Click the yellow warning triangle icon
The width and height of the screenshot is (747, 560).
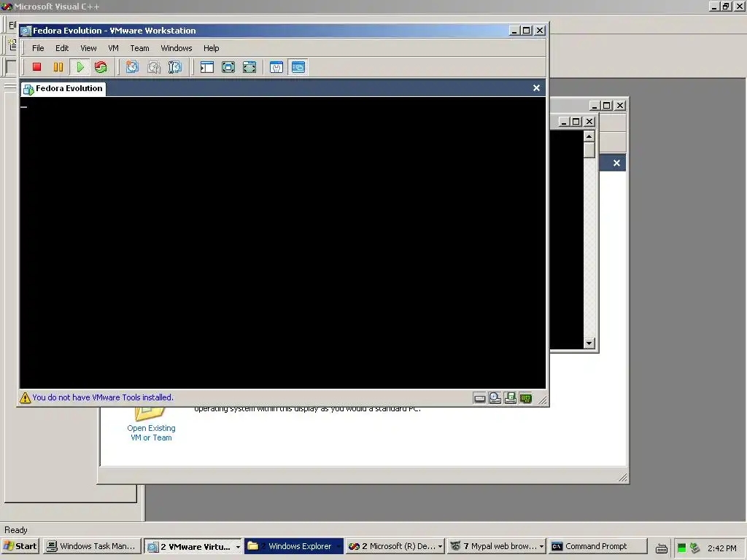[25, 397]
